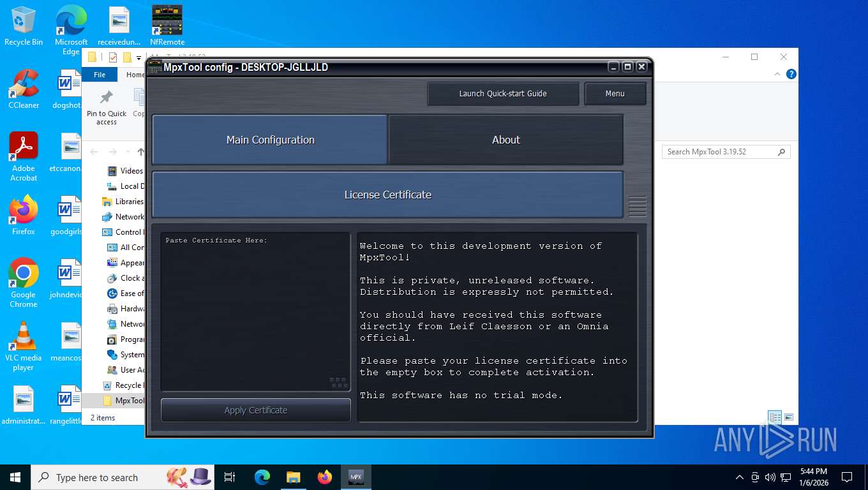Select Home tab in File Explorer ribbon
This screenshot has width=868, height=490.
point(135,75)
